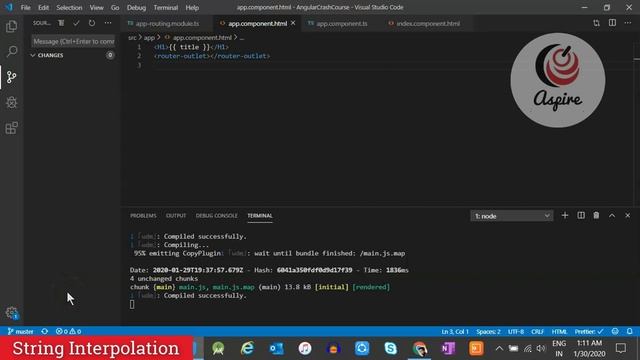The image size is (640, 360).
Task: Create a new terminal with plus icon
Action: 565,216
